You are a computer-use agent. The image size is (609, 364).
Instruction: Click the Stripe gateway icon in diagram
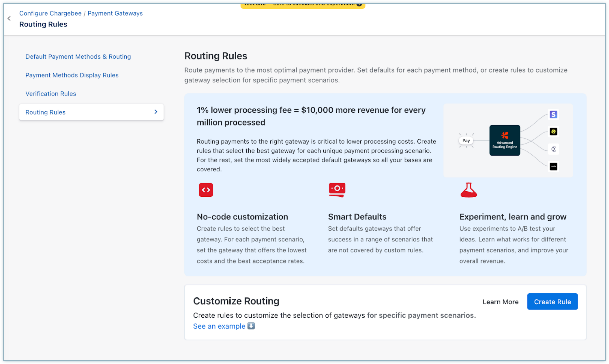tap(553, 115)
